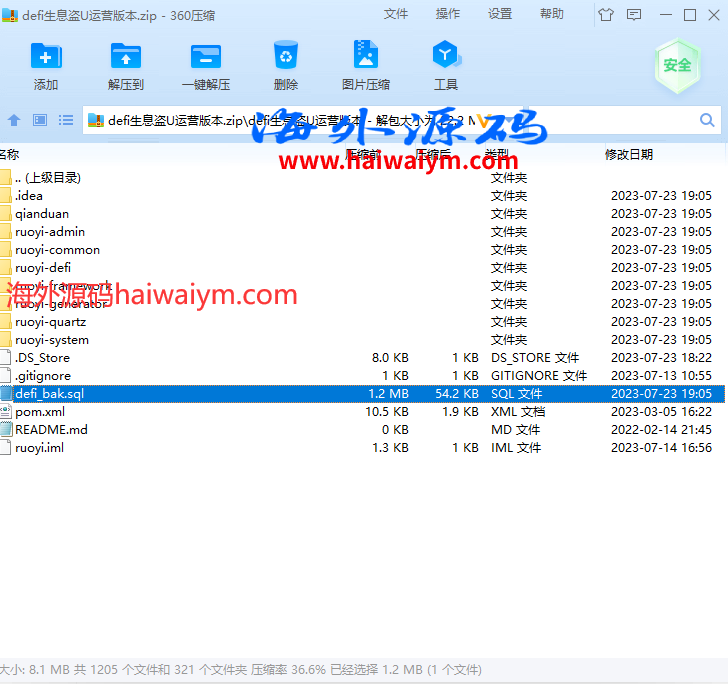
Task: Switch to the list view icon
Action: (66, 120)
